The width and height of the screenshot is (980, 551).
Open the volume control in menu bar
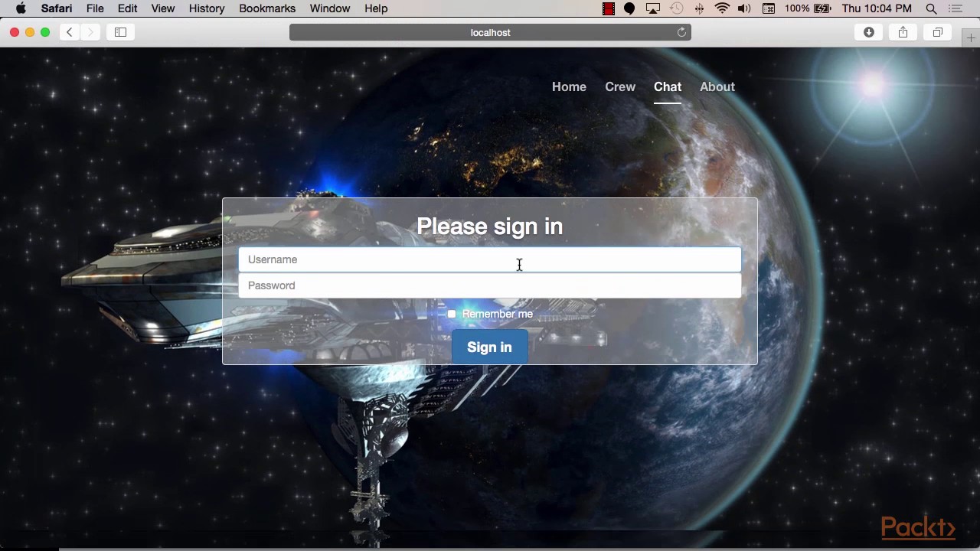745,8
